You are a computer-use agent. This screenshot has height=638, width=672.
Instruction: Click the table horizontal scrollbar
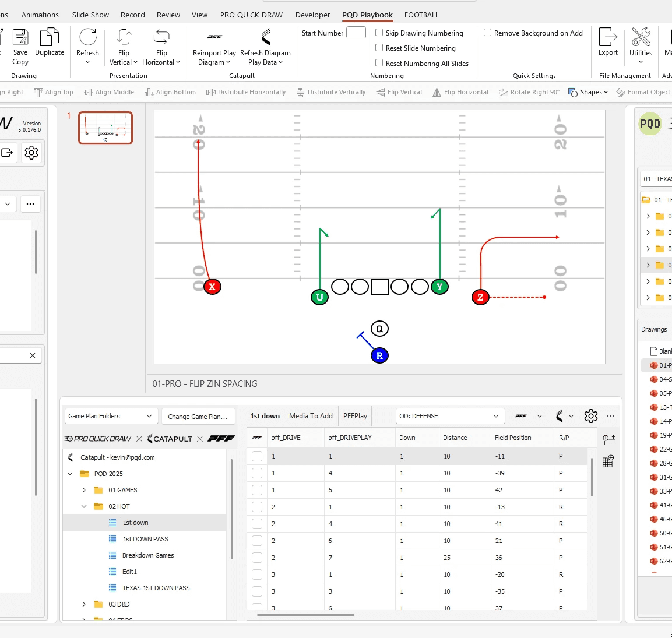tap(305, 615)
